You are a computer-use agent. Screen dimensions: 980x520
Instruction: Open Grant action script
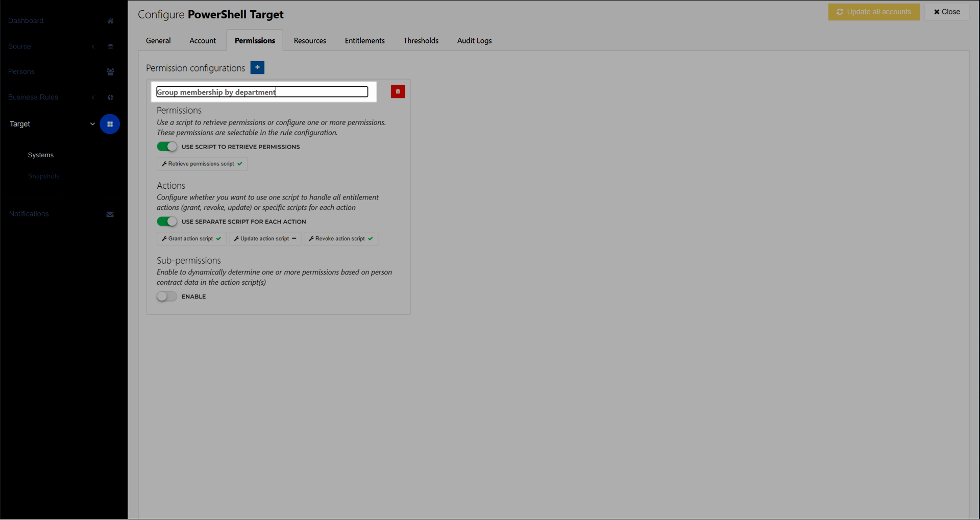pos(191,239)
